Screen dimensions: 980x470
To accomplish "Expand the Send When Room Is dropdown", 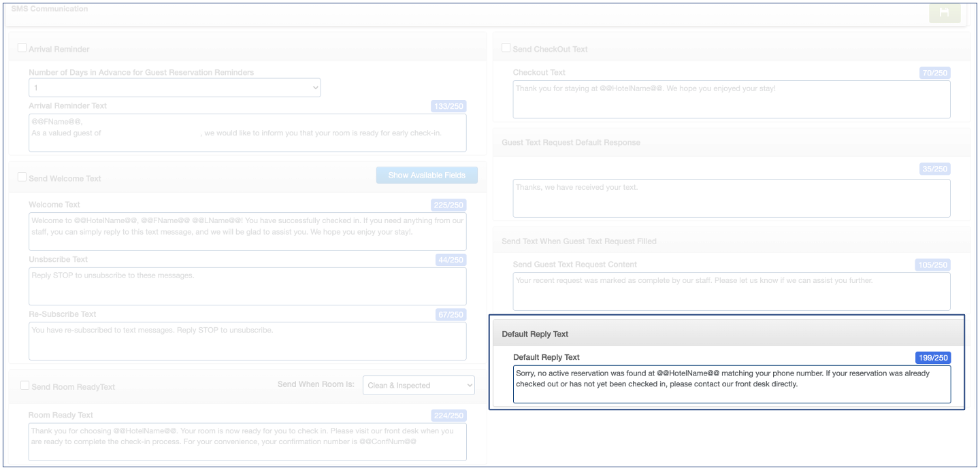I will 419,385.
